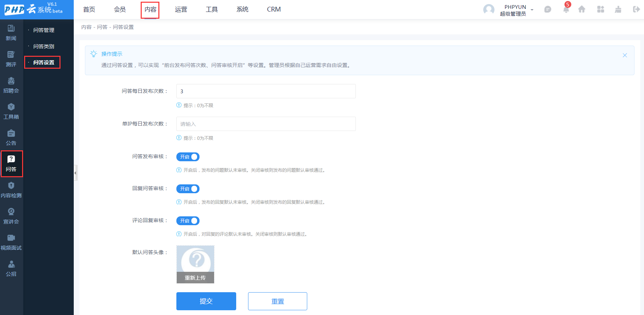Open notifications bell with 5 badge
644x315 pixels.
[566, 9]
